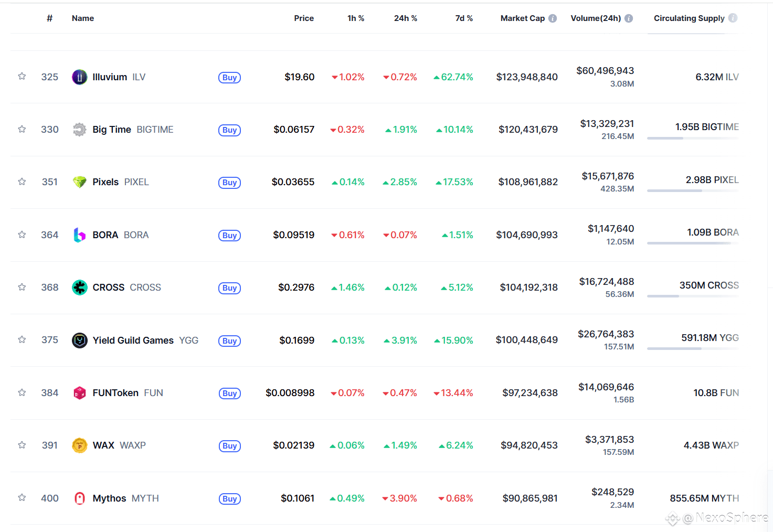Sort by 24h % column header

click(406, 18)
